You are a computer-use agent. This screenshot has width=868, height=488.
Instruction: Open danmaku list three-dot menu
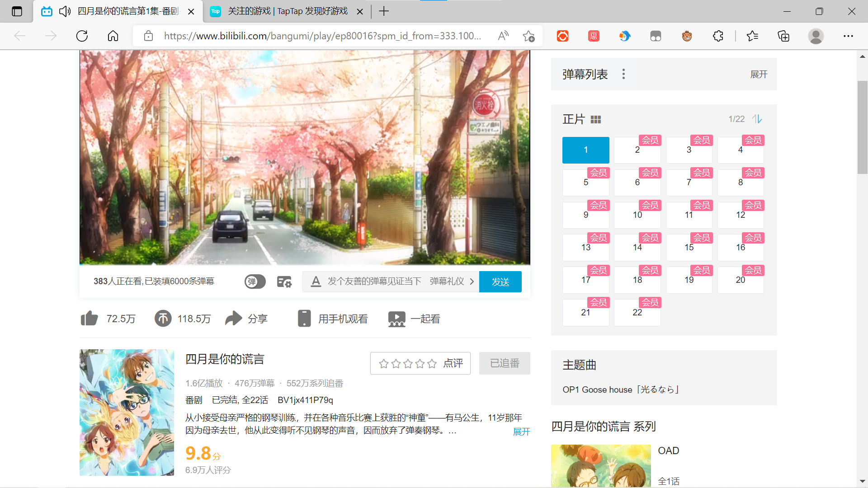623,74
